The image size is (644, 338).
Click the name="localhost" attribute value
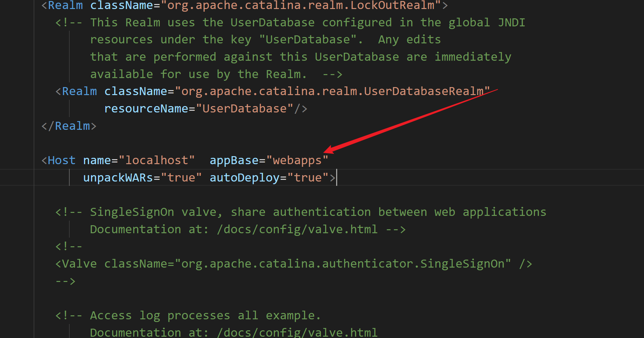point(156,160)
